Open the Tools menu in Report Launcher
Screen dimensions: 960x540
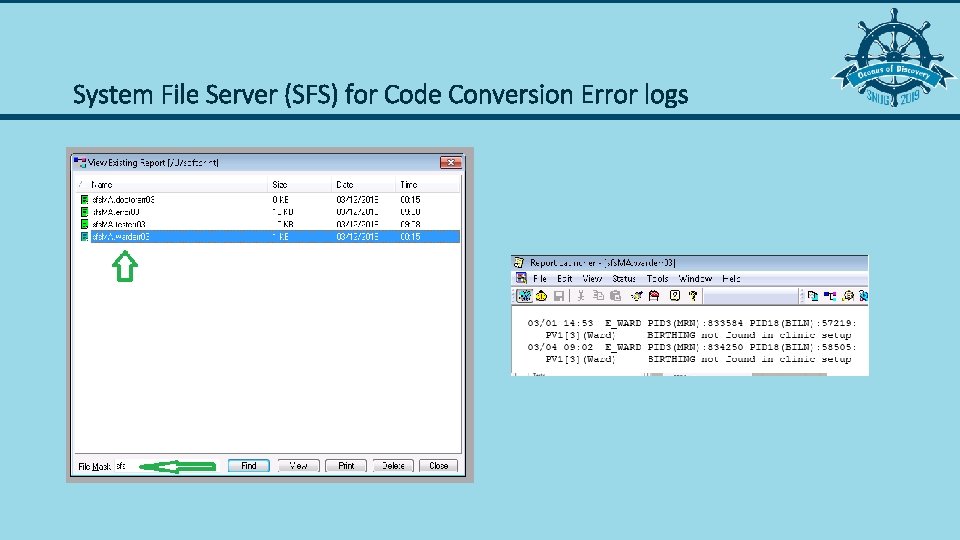[657, 279]
